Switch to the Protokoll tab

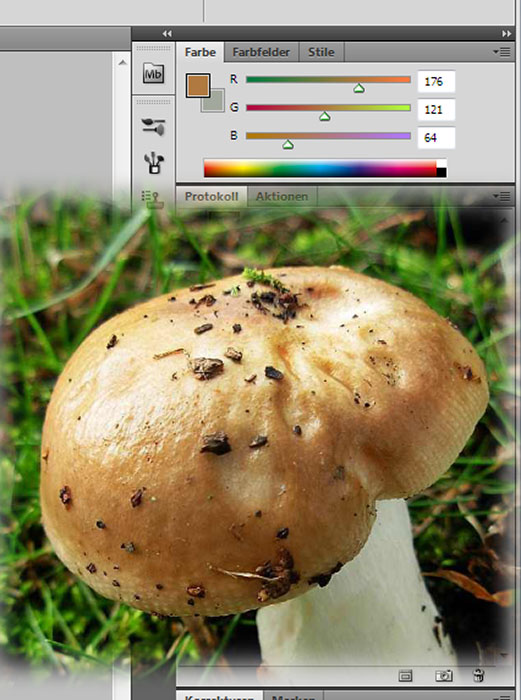coord(211,196)
